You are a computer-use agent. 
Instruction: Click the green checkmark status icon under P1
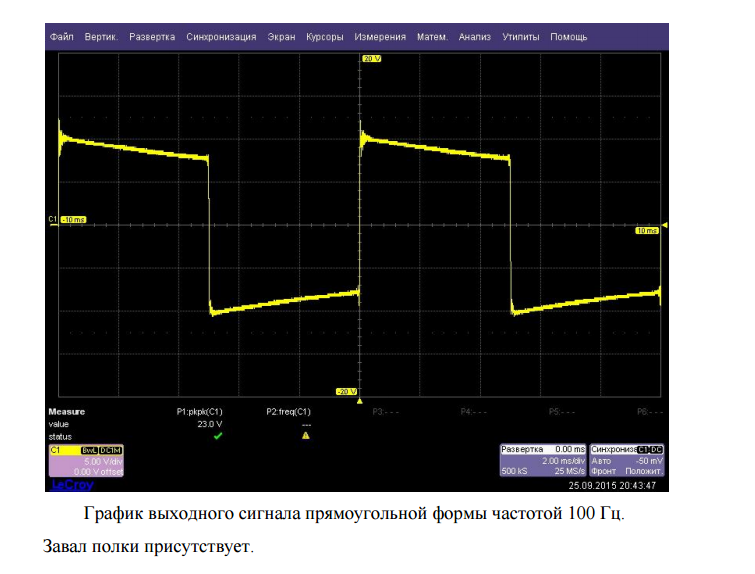(x=218, y=436)
